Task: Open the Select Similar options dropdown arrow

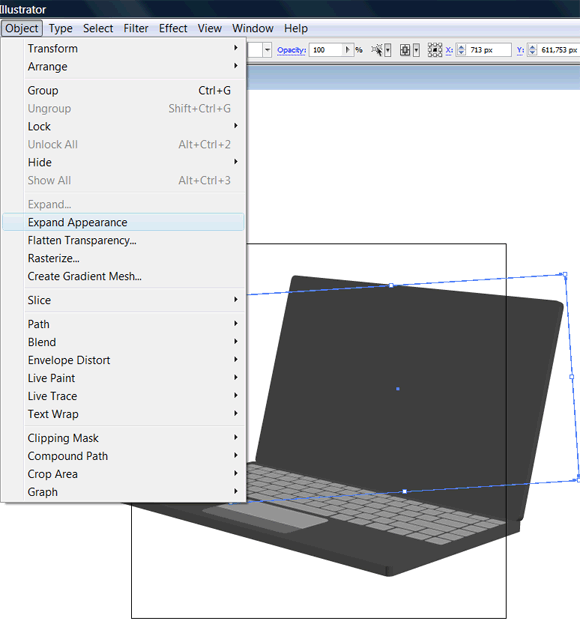Action: pyautogui.click(x=388, y=50)
